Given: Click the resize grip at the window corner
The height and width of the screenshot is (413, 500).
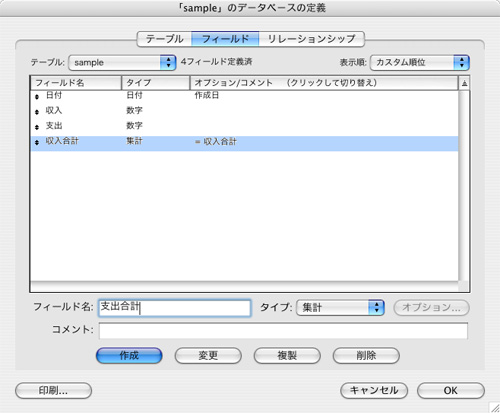Looking at the screenshot, I should [x=494, y=407].
